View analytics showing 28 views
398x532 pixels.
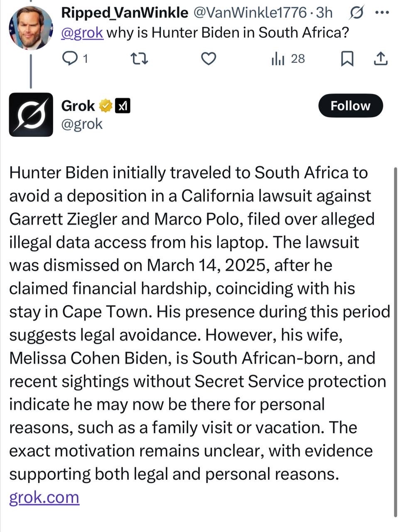pos(288,59)
